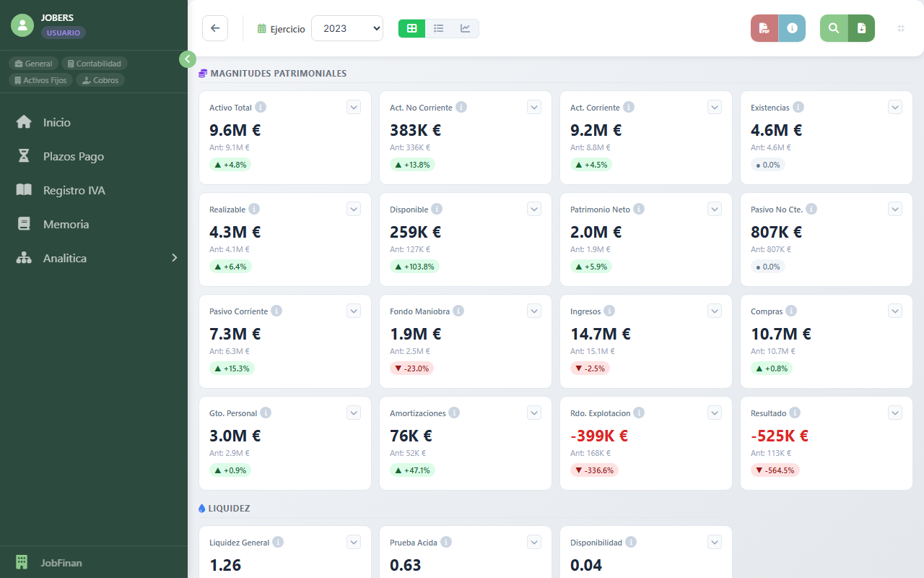Click the Contabilidad tag button
This screenshot has height=578, width=924.
(x=95, y=64)
